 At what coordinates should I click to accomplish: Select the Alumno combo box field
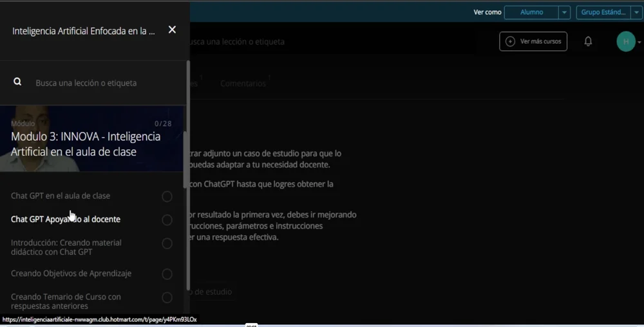[531, 12]
